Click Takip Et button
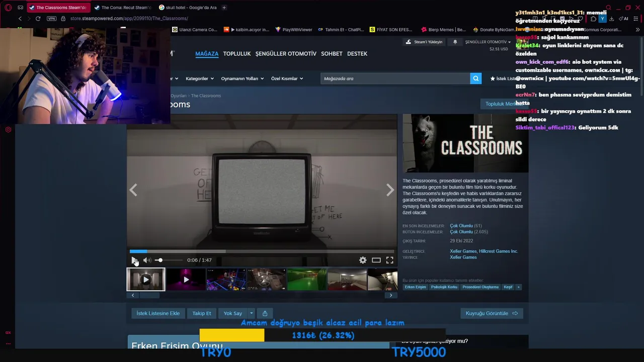This screenshot has width=644, height=362. tap(202, 313)
